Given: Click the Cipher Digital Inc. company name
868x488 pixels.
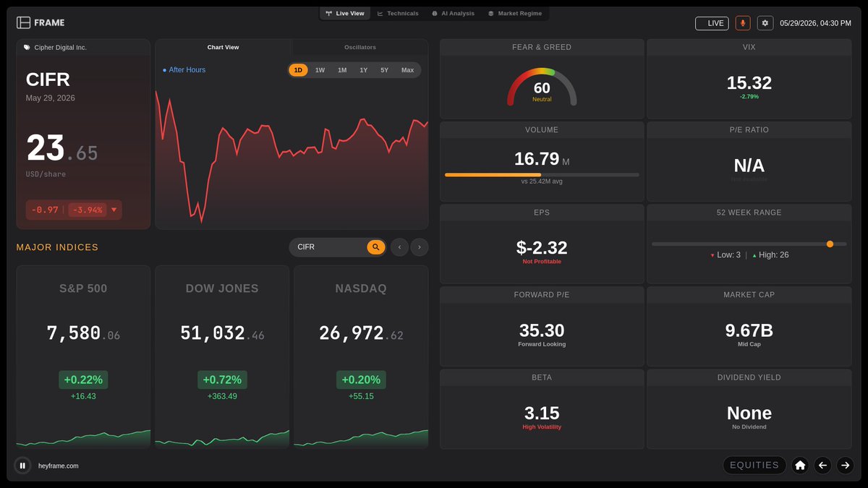Looking at the screenshot, I should pyautogui.click(x=60, y=48).
